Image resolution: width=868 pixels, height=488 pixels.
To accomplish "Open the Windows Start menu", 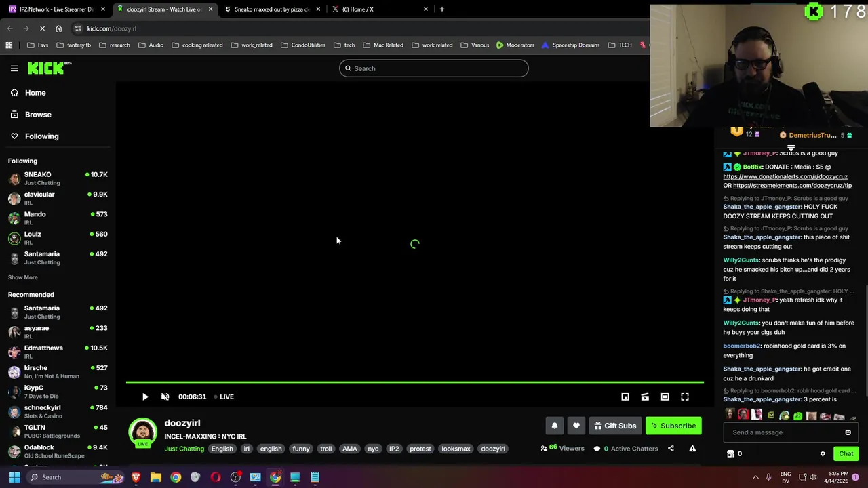I will coord(14,477).
